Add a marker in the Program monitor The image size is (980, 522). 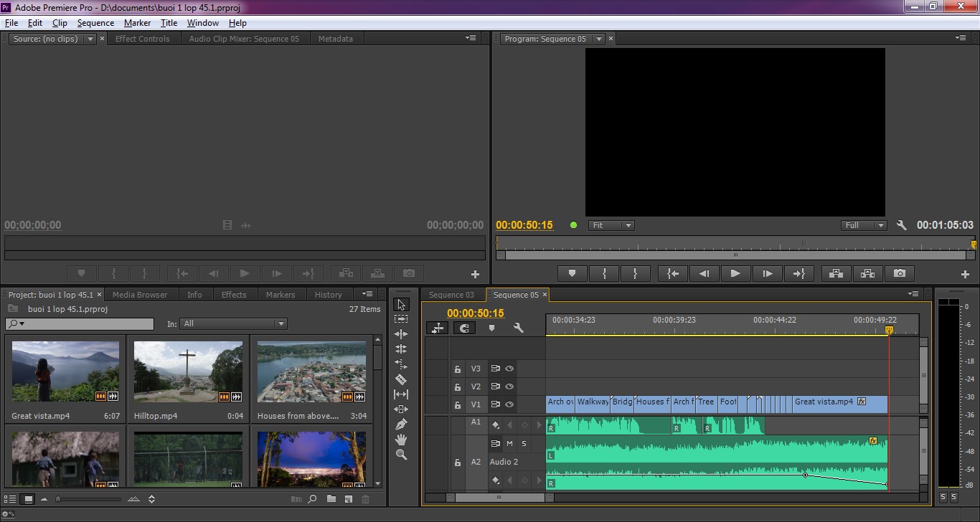(x=572, y=273)
